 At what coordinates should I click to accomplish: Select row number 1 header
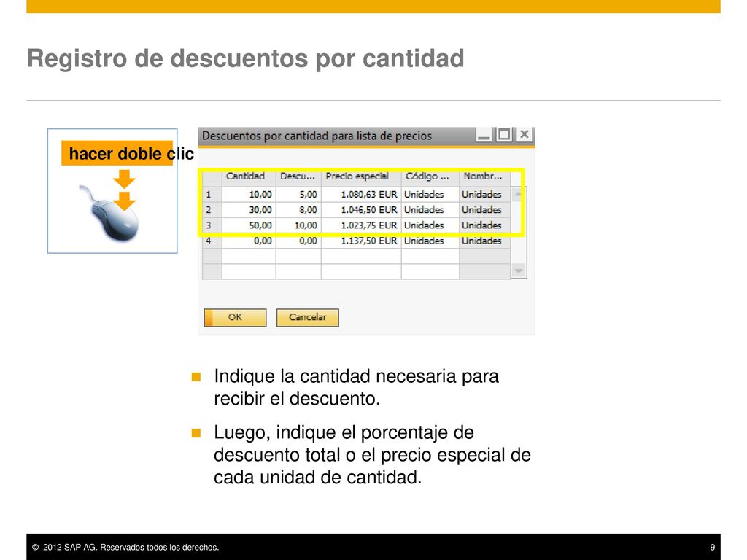tap(212, 194)
